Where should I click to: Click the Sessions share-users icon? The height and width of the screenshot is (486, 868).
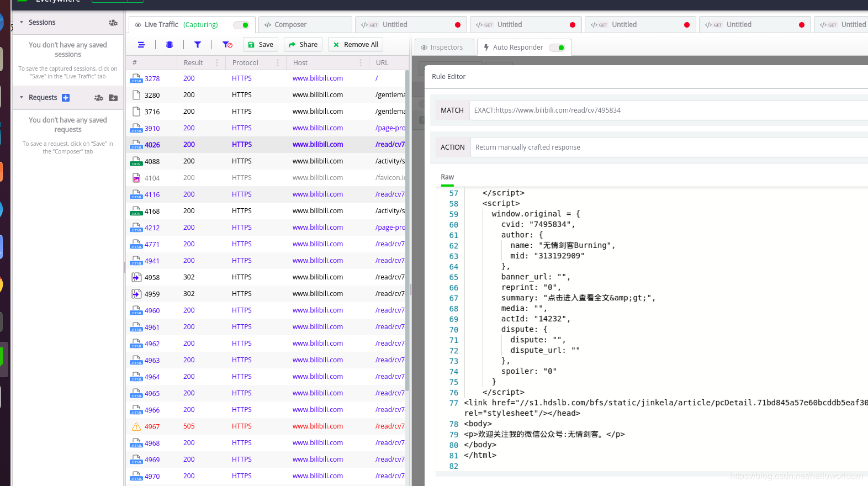(x=113, y=23)
